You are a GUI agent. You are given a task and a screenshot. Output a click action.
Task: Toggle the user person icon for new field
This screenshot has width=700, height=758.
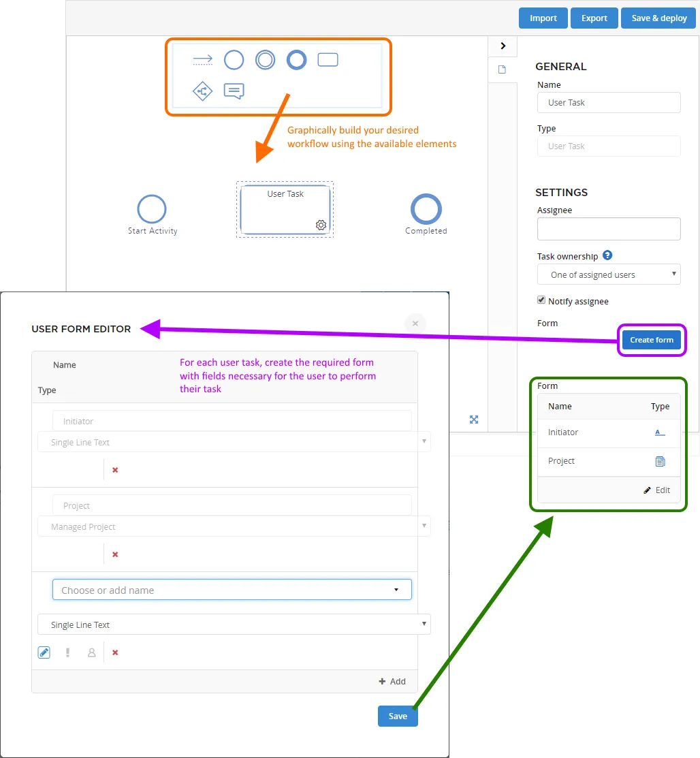91,652
